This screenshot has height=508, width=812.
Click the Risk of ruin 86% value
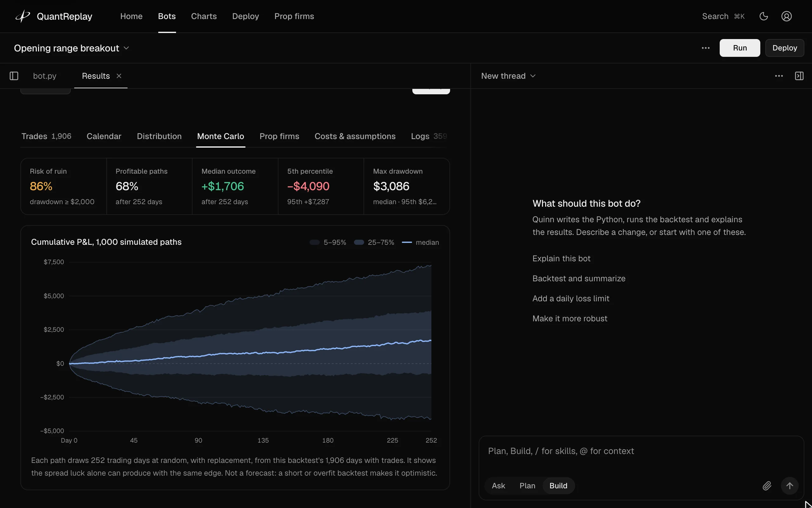(41, 186)
